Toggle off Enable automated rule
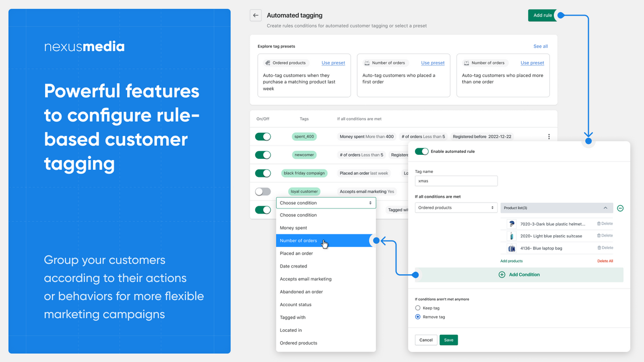 pos(422,151)
